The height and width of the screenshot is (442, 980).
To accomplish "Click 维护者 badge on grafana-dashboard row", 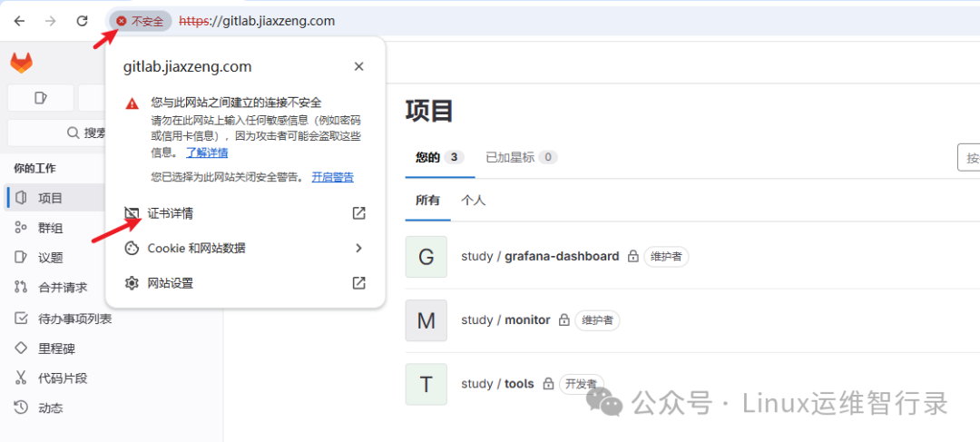I will click(666, 257).
